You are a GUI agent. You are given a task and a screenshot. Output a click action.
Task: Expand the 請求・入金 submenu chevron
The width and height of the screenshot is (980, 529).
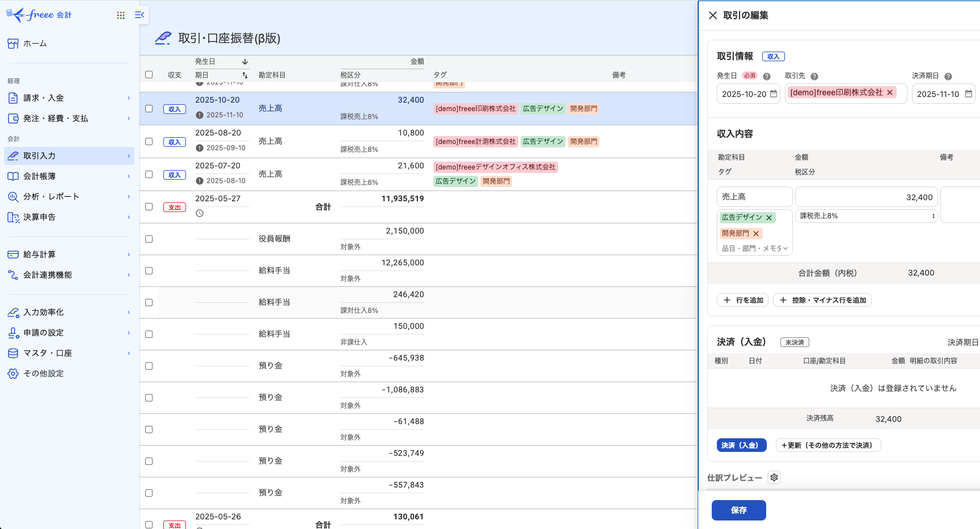(x=129, y=98)
